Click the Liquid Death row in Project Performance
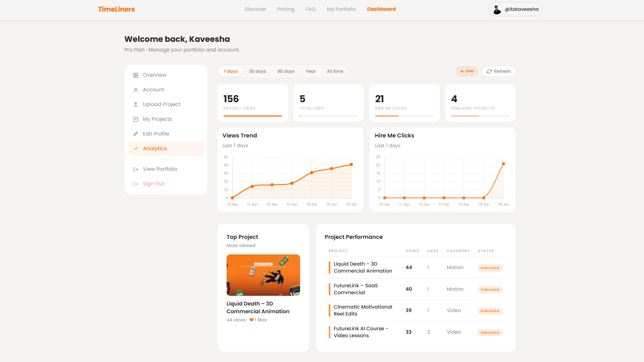The height and width of the screenshot is (362, 644). click(416, 268)
